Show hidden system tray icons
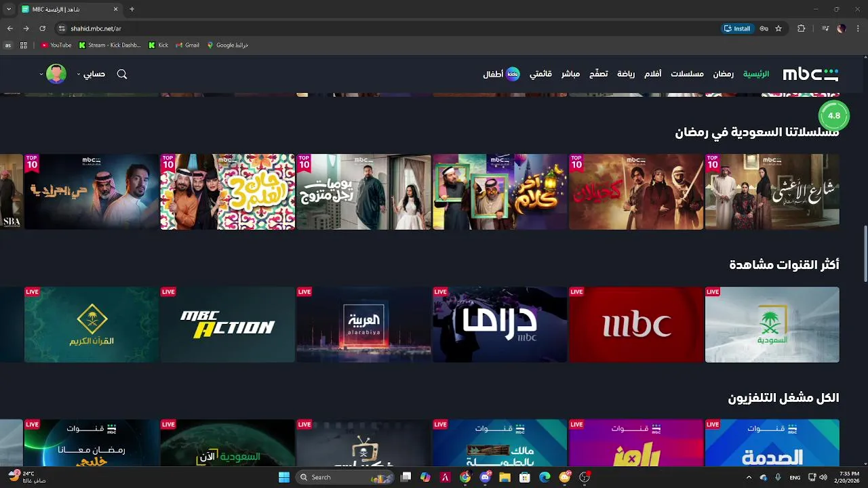 (x=749, y=477)
